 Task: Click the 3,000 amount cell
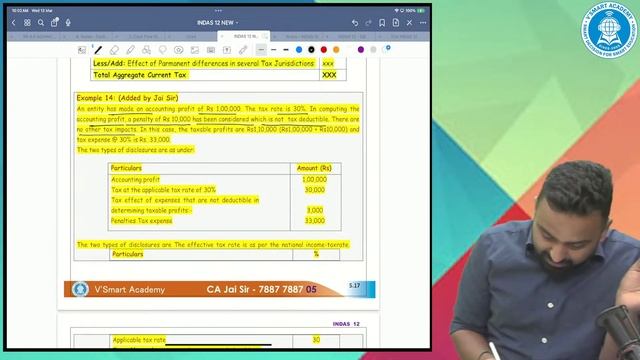point(315,210)
